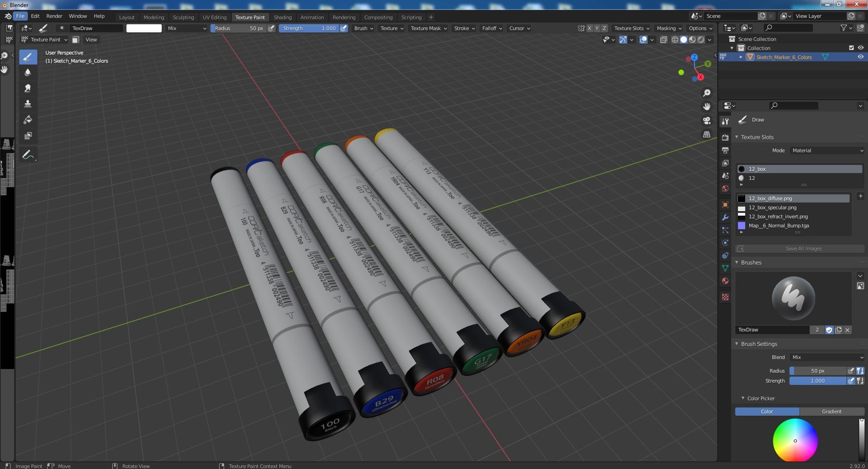Click the Save All Images button
Viewport: 868px width, 469px height.
[800, 249]
